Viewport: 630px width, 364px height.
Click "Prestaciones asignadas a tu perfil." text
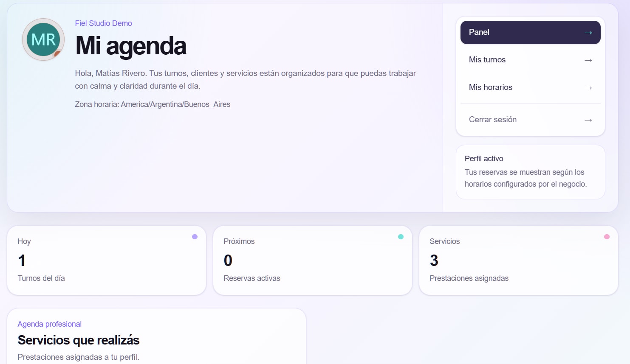coord(79,357)
